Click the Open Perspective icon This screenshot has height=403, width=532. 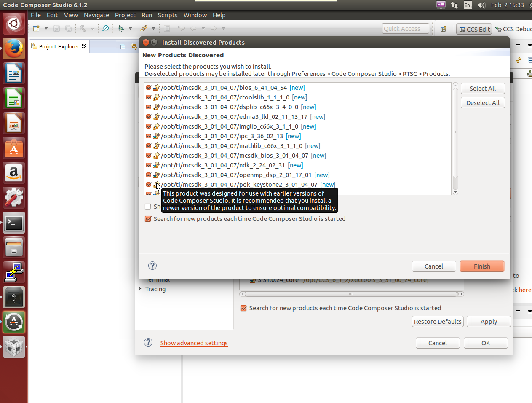pyautogui.click(x=443, y=29)
